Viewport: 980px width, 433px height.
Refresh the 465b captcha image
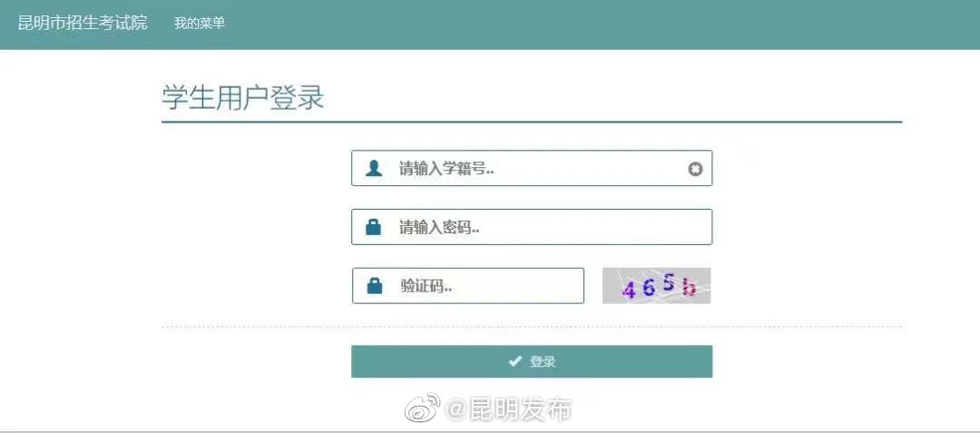tap(656, 286)
